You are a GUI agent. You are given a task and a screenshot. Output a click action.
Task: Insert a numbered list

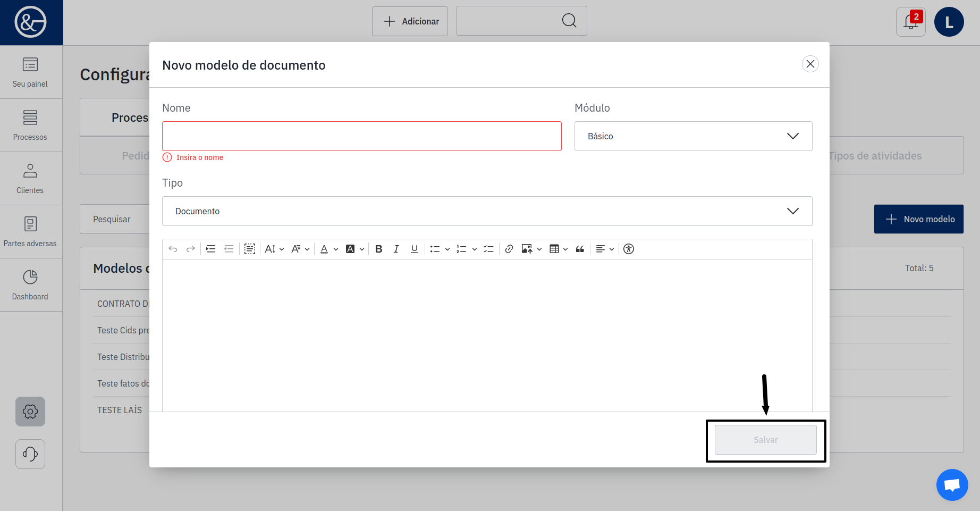tap(461, 249)
